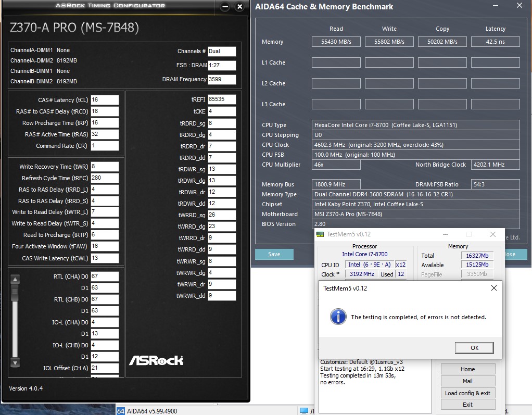Click the RAS# to CAS# Delay (tRCD) field
The height and width of the screenshot is (415, 532).
(x=105, y=111)
